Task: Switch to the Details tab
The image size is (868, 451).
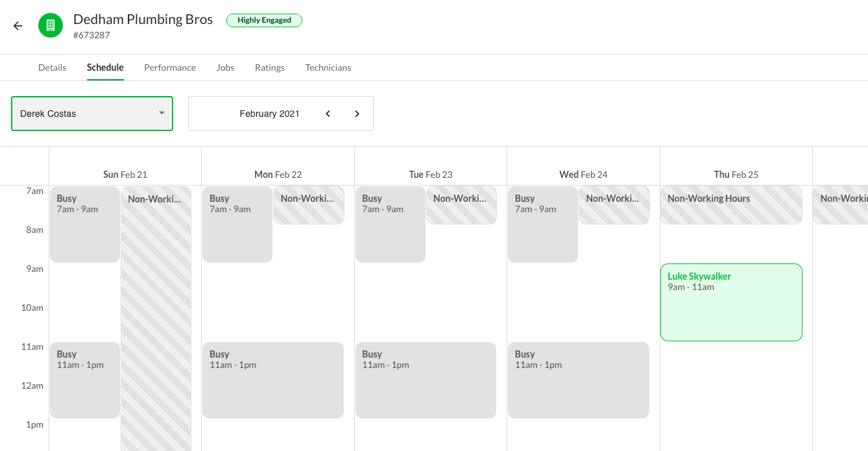Action: tap(52, 67)
